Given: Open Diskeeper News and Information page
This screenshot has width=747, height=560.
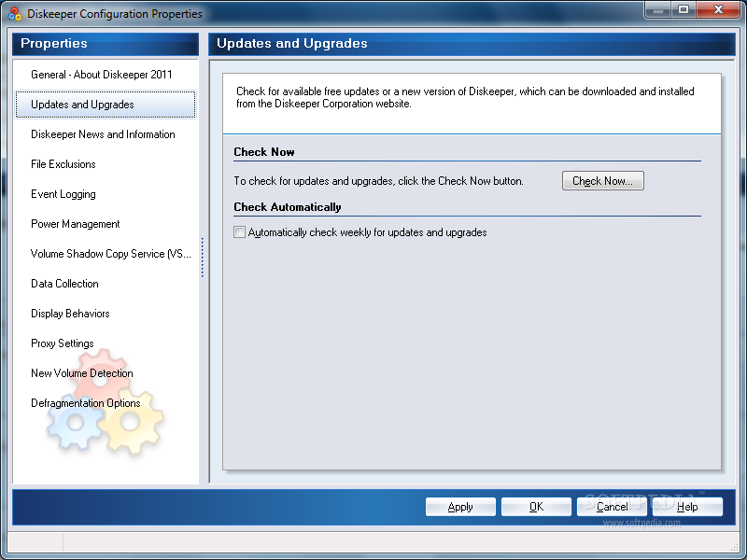Looking at the screenshot, I should click(x=103, y=134).
